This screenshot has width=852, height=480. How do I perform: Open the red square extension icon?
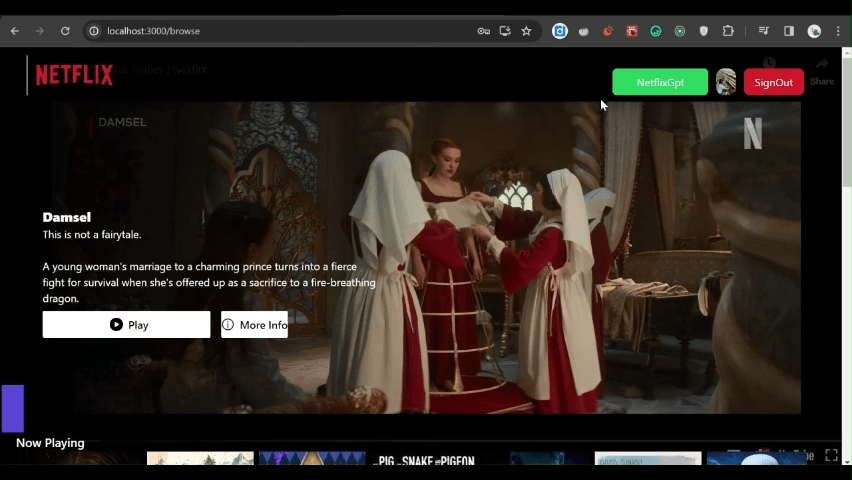[x=631, y=31]
